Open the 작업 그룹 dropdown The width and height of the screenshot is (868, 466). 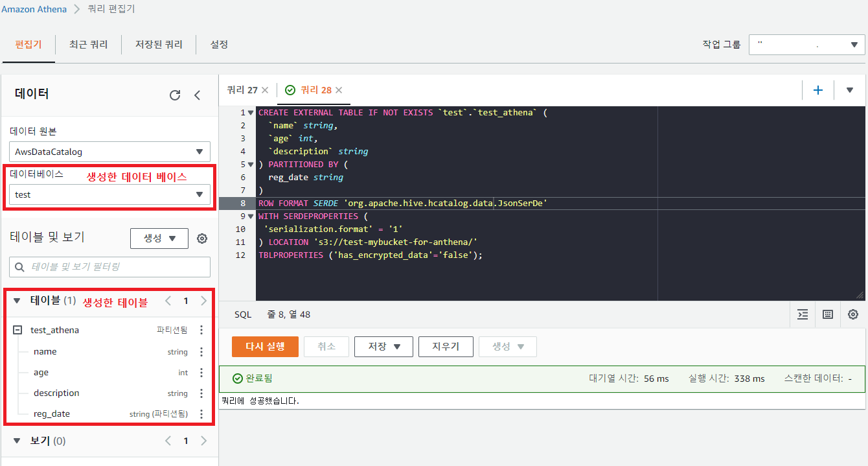coord(806,45)
